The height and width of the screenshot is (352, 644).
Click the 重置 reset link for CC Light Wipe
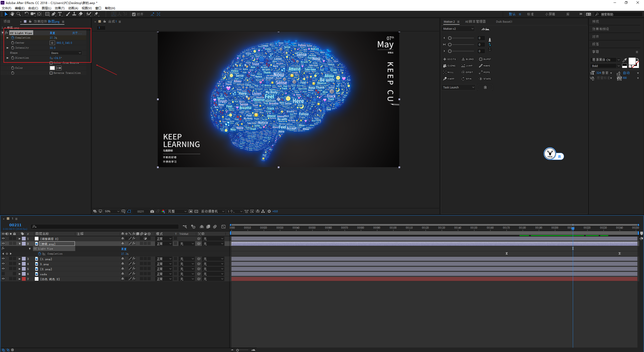click(52, 33)
